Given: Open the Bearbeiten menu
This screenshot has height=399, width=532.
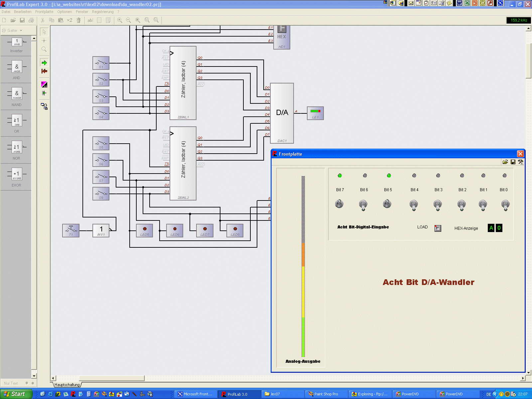Looking at the screenshot, I should click(x=23, y=12).
